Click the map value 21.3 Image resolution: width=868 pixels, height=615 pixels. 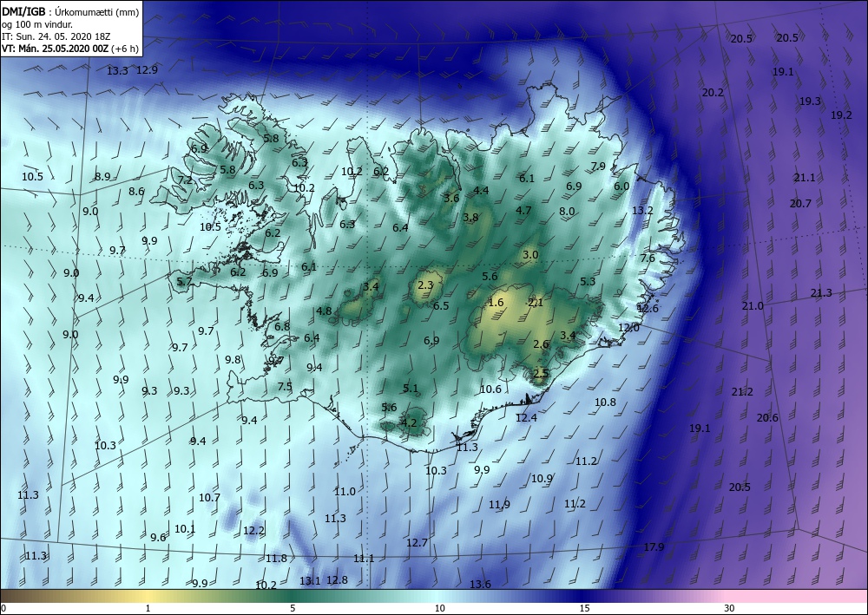821,292
